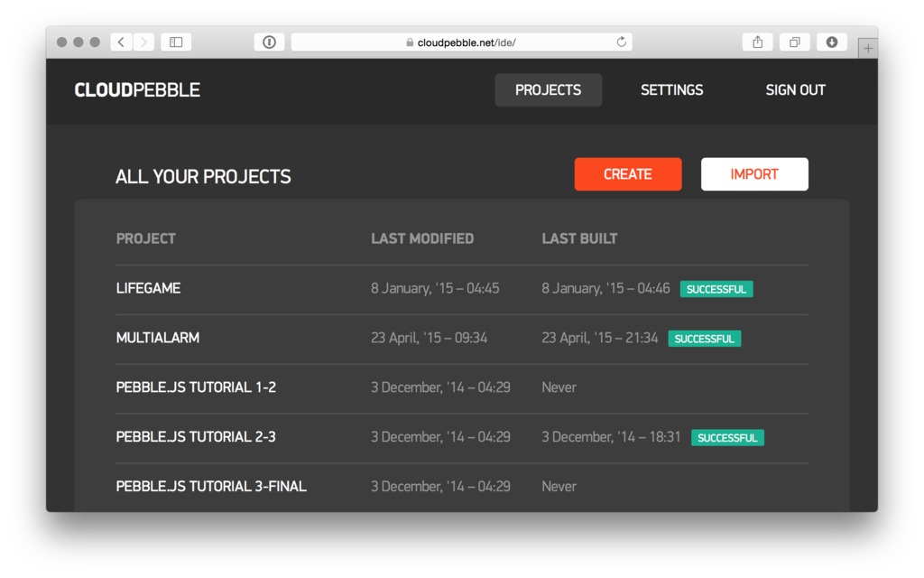Toggle the Safari sidebar icon
The width and height of the screenshot is (924, 578).
(176, 42)
